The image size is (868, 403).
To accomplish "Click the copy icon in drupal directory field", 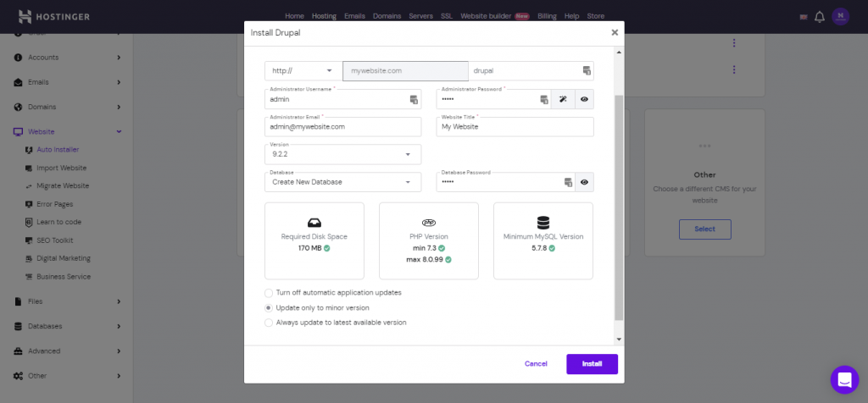I will 587,71.
